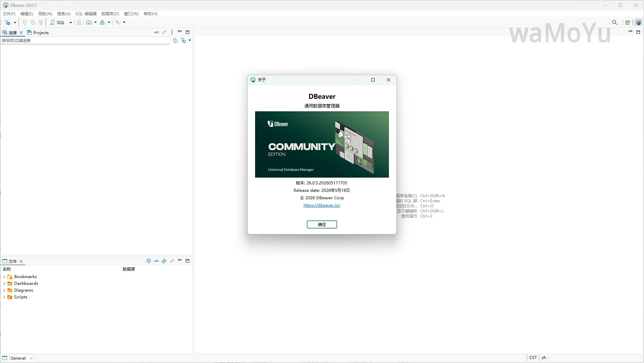Open 导航(N) menu

tap(45, 14)
